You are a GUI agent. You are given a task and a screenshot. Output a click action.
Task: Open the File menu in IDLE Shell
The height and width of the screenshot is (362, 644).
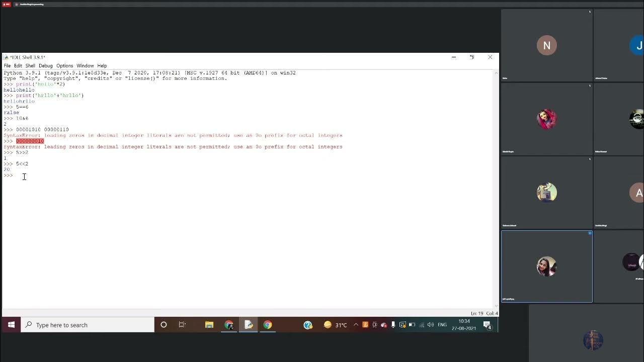pyautogui.click(x=7, y=65)
